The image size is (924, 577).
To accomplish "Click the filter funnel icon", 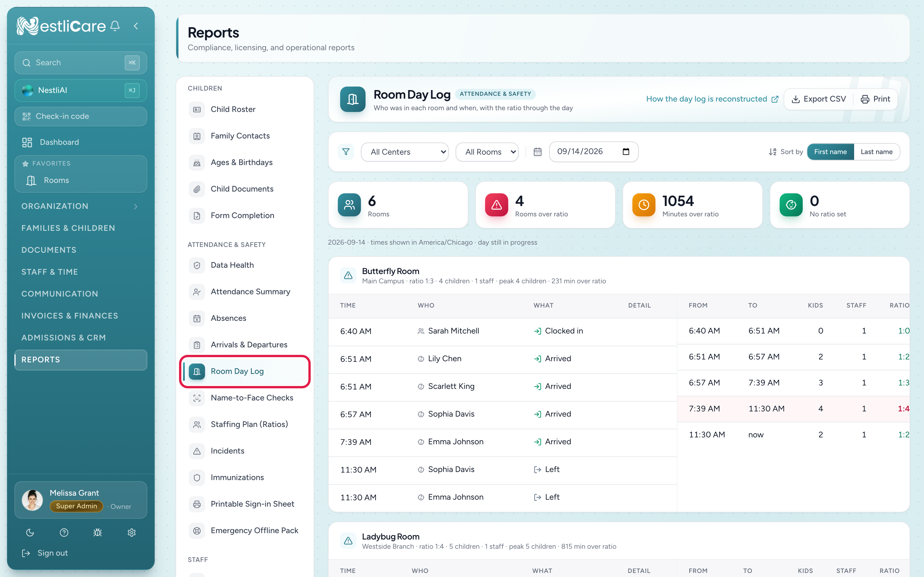I will pyautogui.click(x=346, y=152).
